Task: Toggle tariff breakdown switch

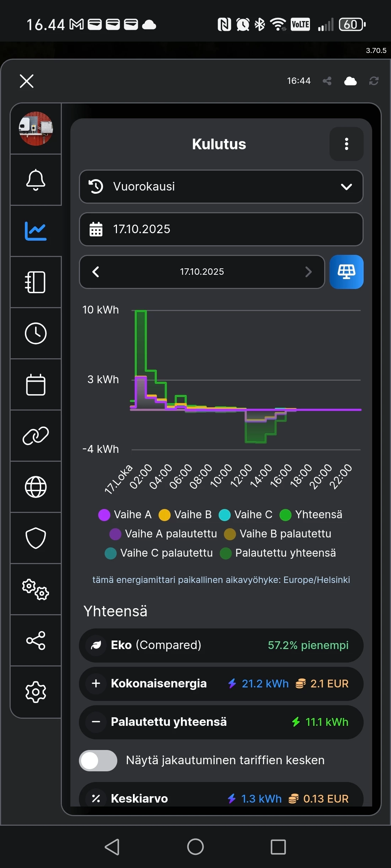Action: [98, 761]
